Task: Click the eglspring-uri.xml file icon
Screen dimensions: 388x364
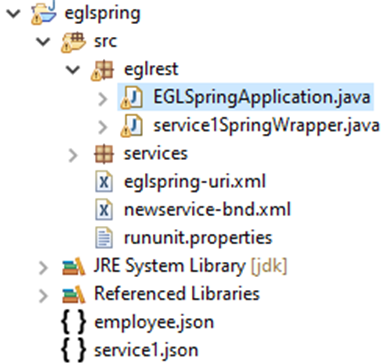Action: (x=104, y=182)
